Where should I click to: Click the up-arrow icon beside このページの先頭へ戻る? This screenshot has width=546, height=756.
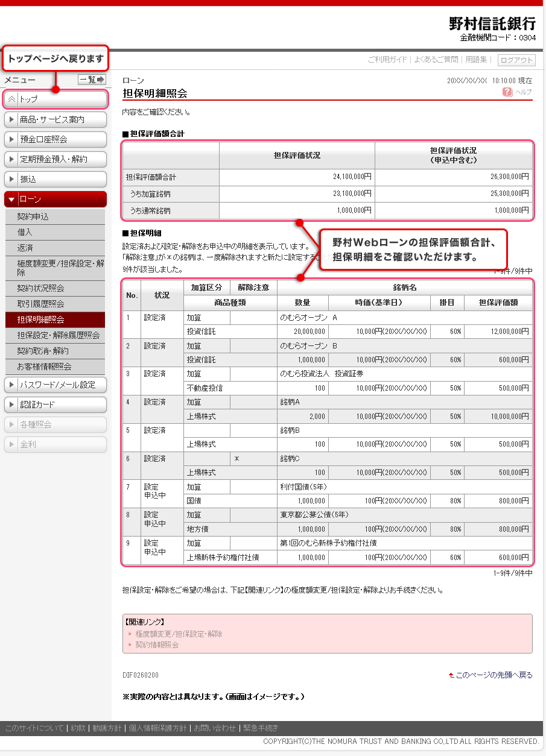(451, 675)
